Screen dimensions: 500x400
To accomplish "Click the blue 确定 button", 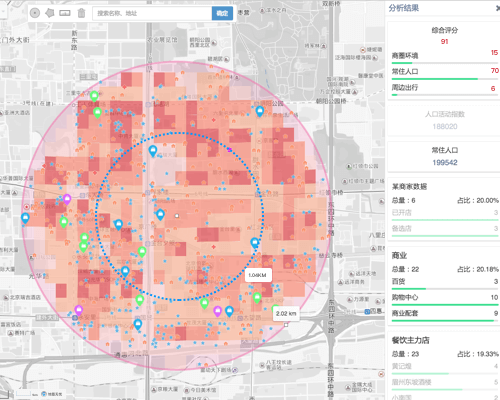I will (222, 13).
